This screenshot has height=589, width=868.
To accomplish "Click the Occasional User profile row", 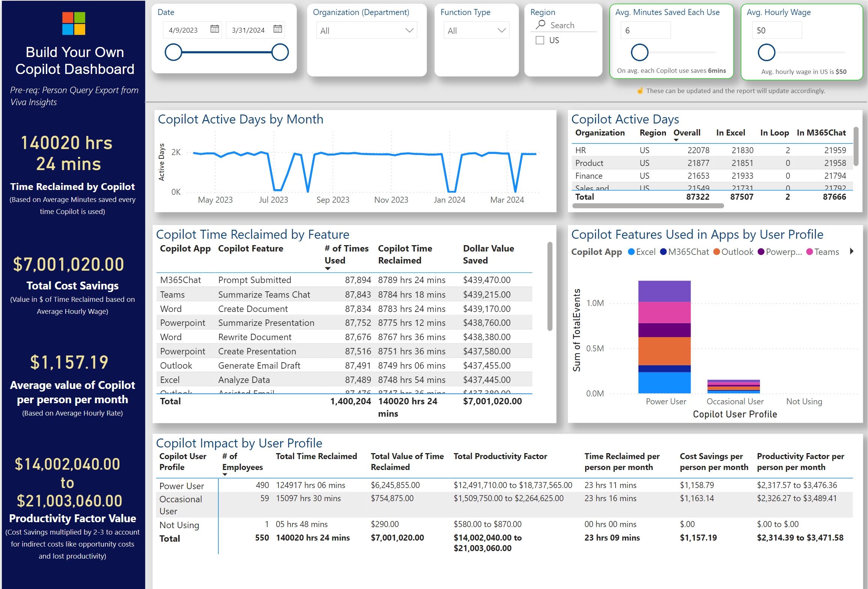I will point(504,505).
